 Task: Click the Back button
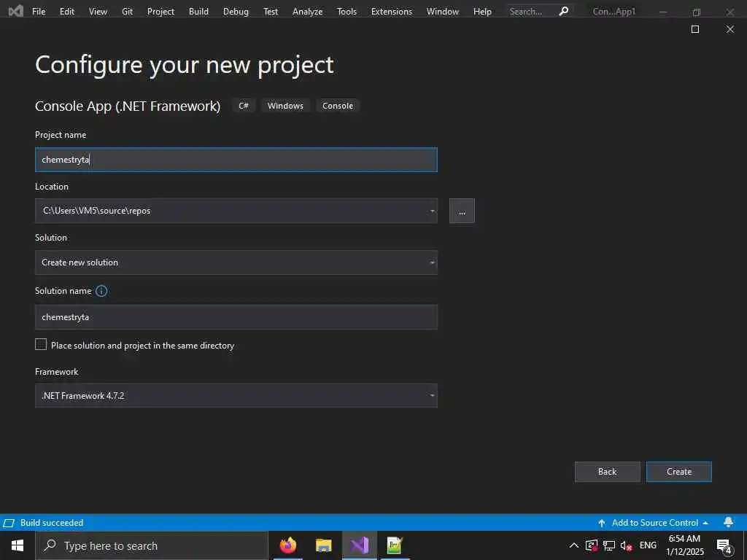coord(608,472)
